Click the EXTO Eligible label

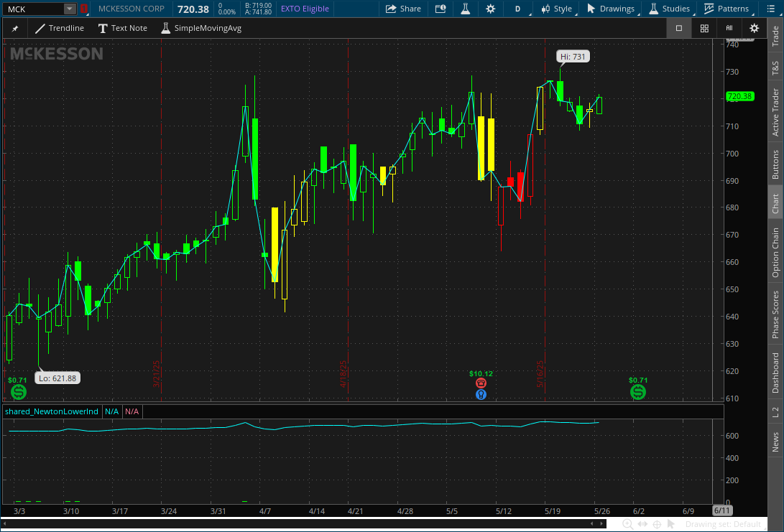tap(305, 9)
